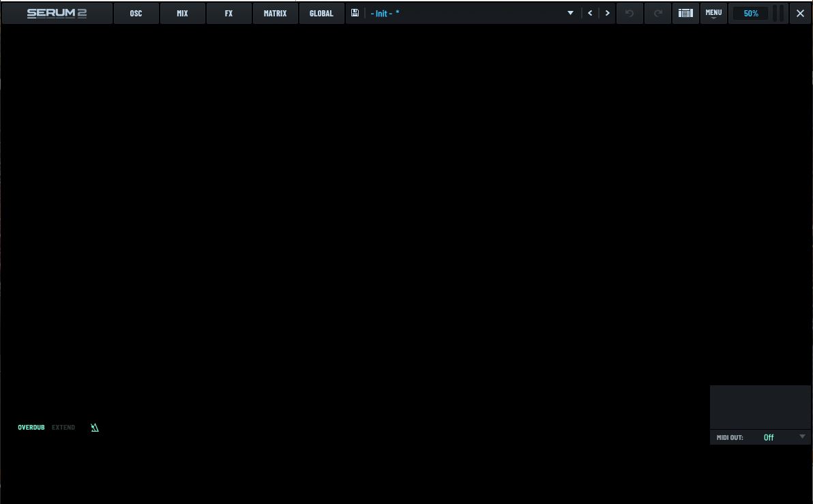Expand the preset dropdown arrow
The width and height of the screenshot is (813, 504).
(570, 14)
